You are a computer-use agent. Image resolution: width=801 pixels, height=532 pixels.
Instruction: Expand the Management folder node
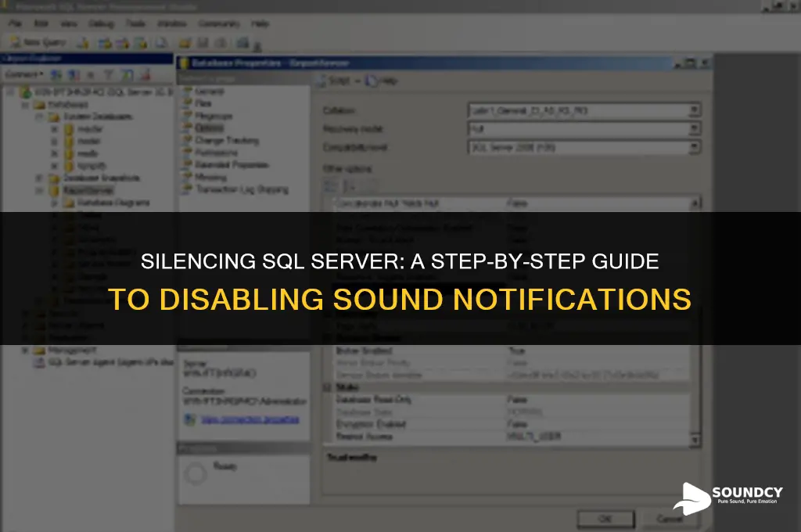coord(24,350)
